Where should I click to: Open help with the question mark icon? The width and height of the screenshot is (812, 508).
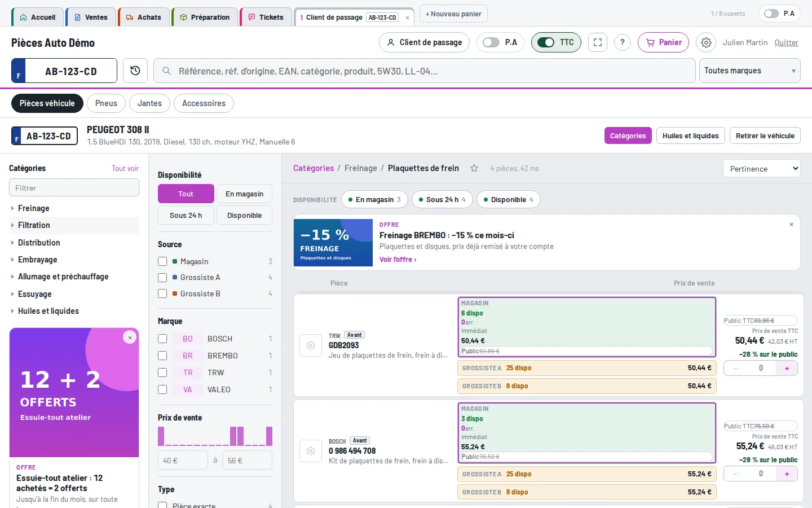click(x=623, y=42)
